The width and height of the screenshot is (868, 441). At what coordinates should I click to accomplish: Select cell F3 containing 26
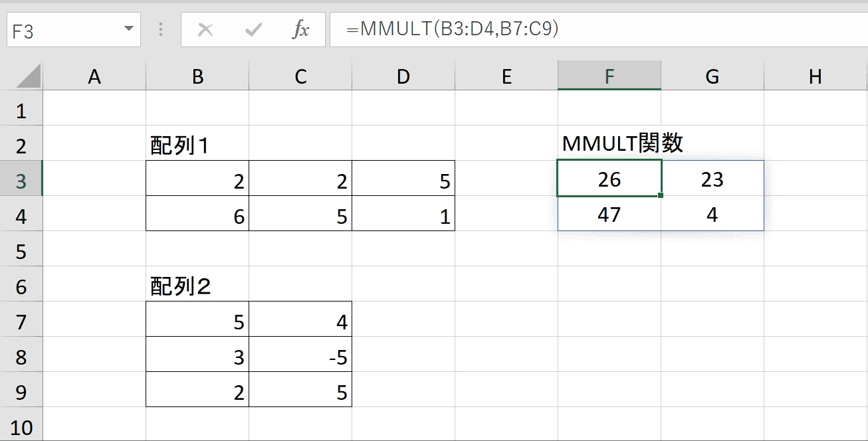click(609, 179)
